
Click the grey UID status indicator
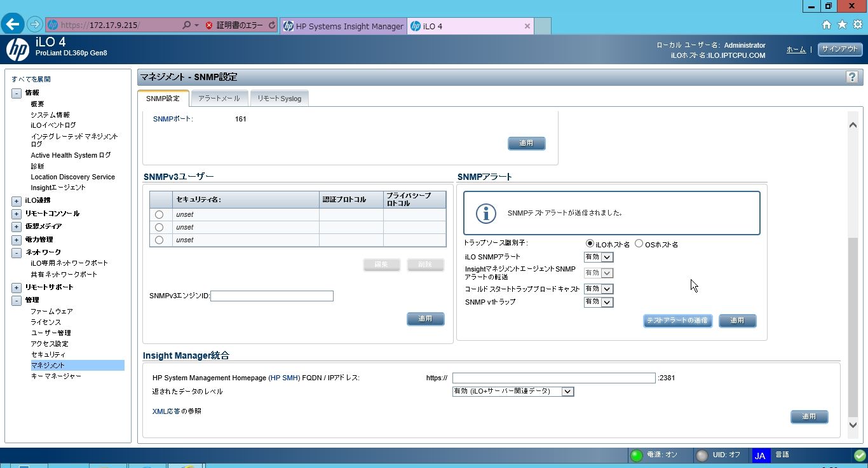point(702,455)
